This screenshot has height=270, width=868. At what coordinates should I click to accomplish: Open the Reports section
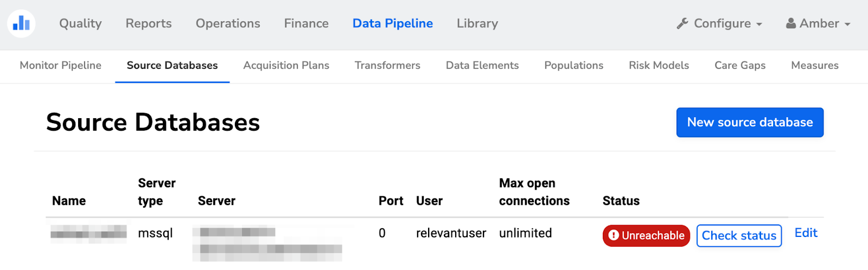click(x=149, y=23)
